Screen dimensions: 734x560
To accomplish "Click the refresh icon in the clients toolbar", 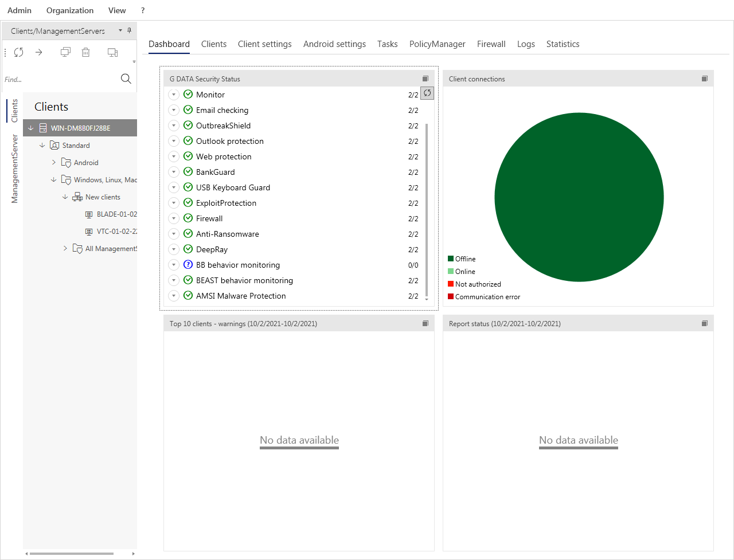I will pos(19,52).
